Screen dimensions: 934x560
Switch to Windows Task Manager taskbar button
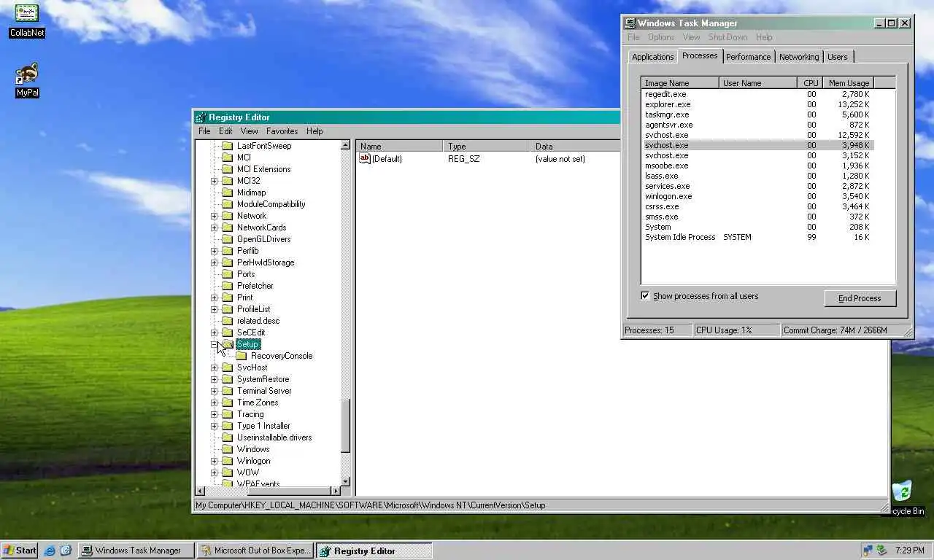[x=136, y=551]
